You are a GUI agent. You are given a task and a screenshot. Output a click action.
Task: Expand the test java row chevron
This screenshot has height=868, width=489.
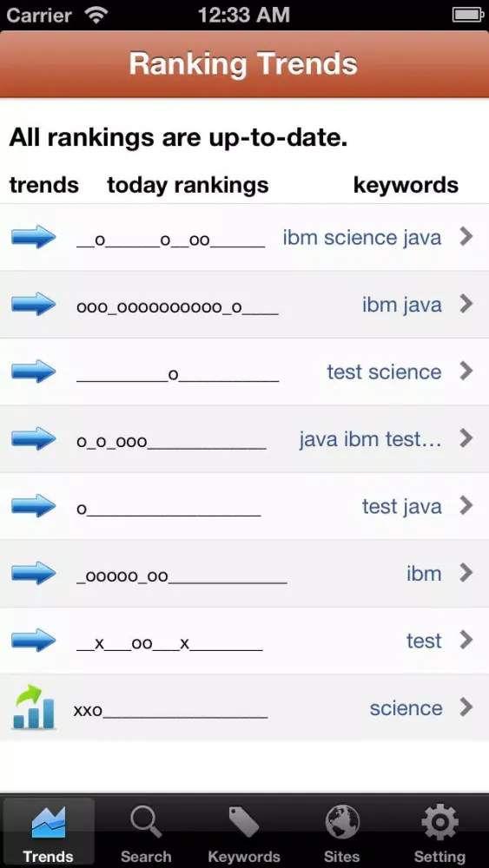(x=466, y=505)
